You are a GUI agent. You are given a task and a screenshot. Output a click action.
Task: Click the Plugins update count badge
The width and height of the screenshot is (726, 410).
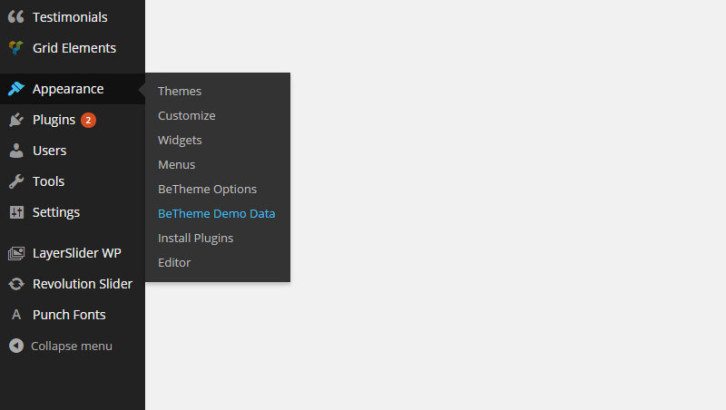[x=88, y=120]
